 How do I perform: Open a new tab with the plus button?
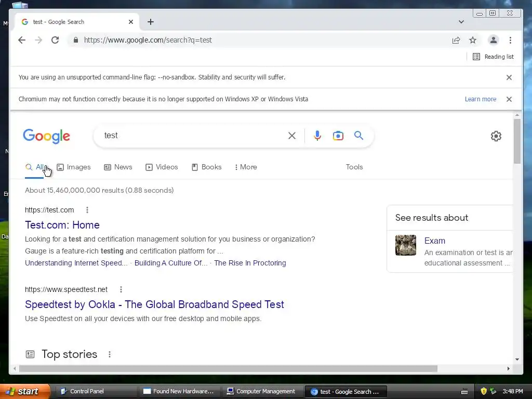(151, 22)
